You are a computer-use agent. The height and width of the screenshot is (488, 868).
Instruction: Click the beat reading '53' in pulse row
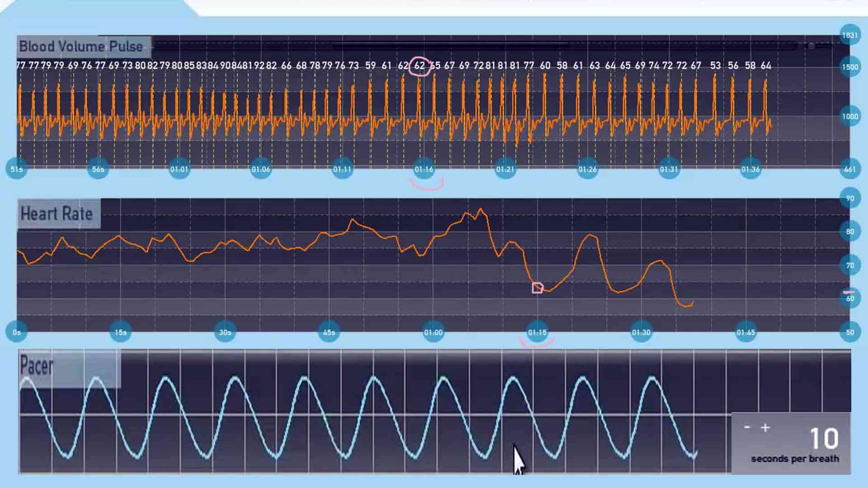(715, 66)
